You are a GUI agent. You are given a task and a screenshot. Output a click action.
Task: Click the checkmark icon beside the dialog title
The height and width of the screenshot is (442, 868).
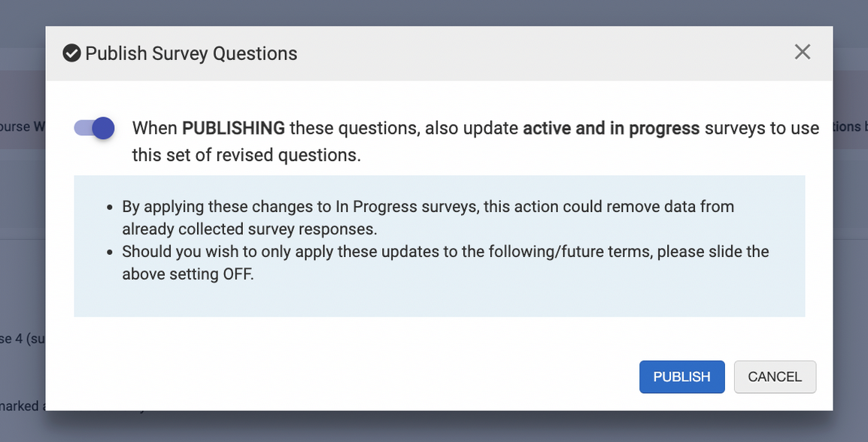pyautogui.click(x=71, y=53)
